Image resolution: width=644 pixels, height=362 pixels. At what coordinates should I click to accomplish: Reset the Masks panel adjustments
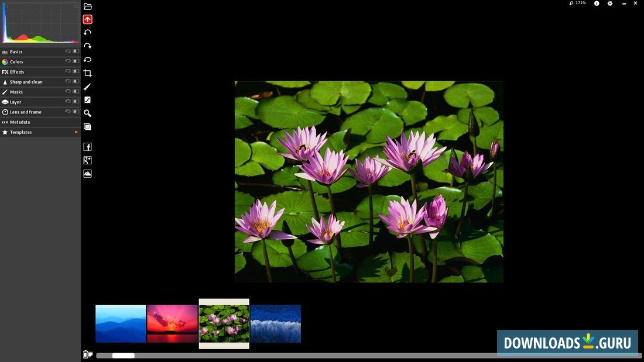click(68, 92)
